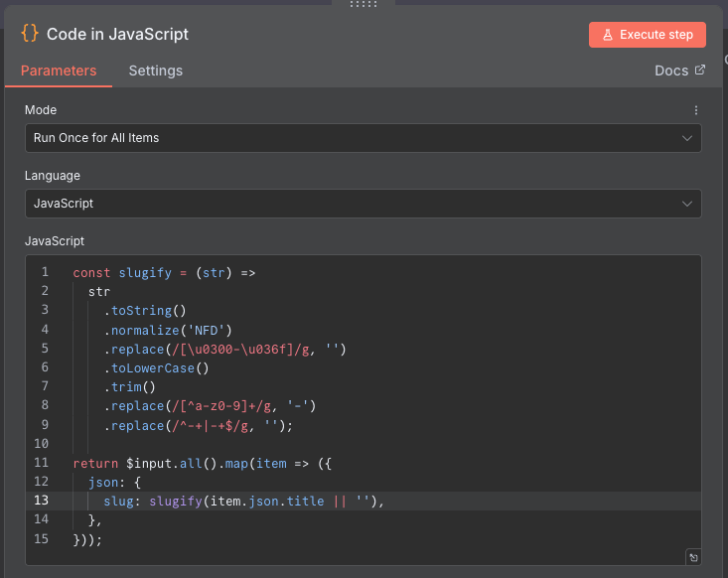The height and width of the screenshot is (578, 728).
Task: Click line number 14 in the gutter
Action: (41, 519)
